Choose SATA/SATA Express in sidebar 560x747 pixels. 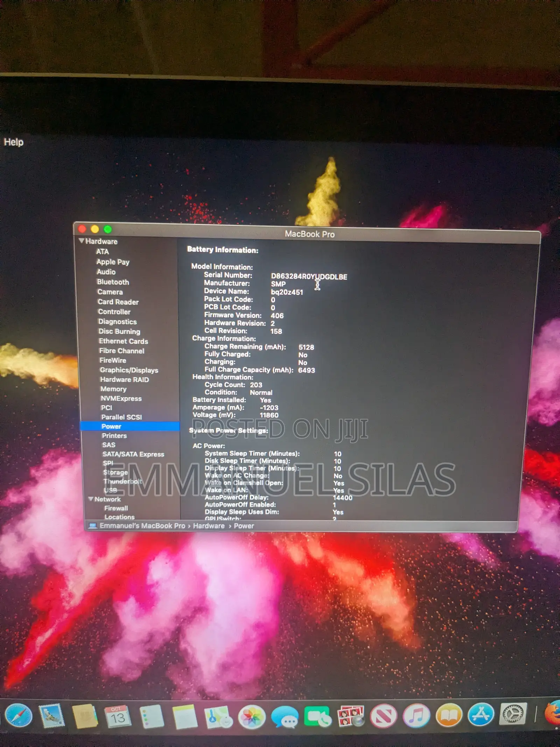coord(133,454)
